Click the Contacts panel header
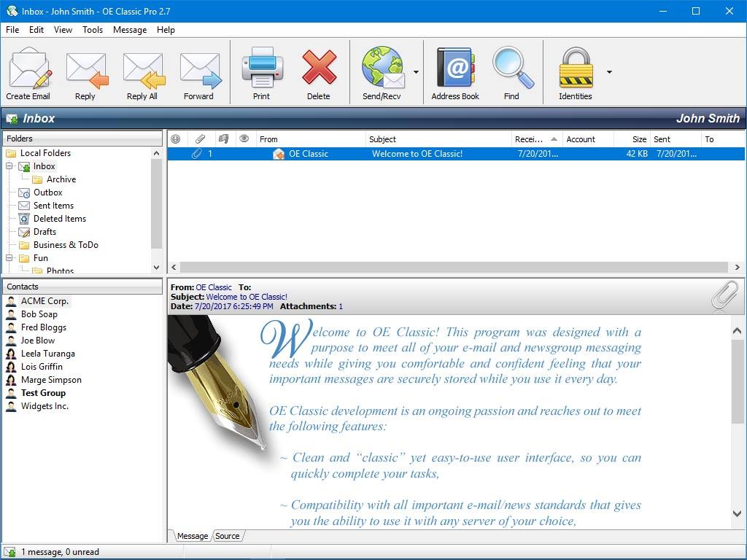 click(82, 286)
